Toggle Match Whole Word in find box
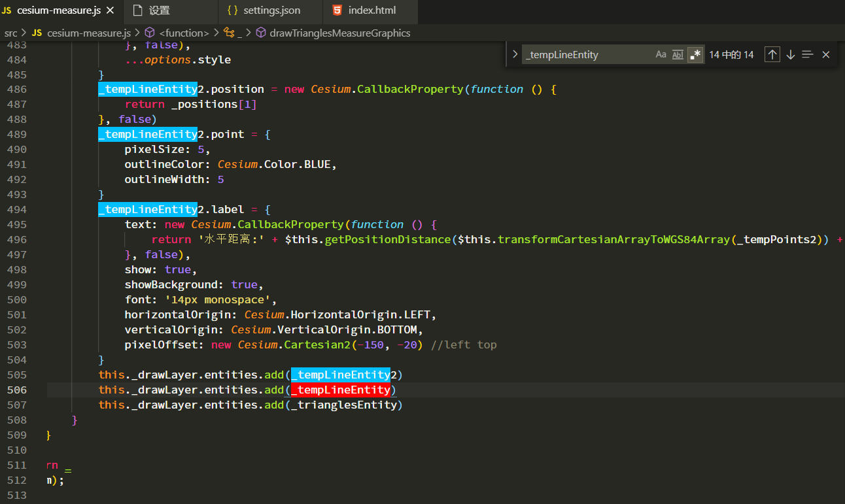 (678, 55)
